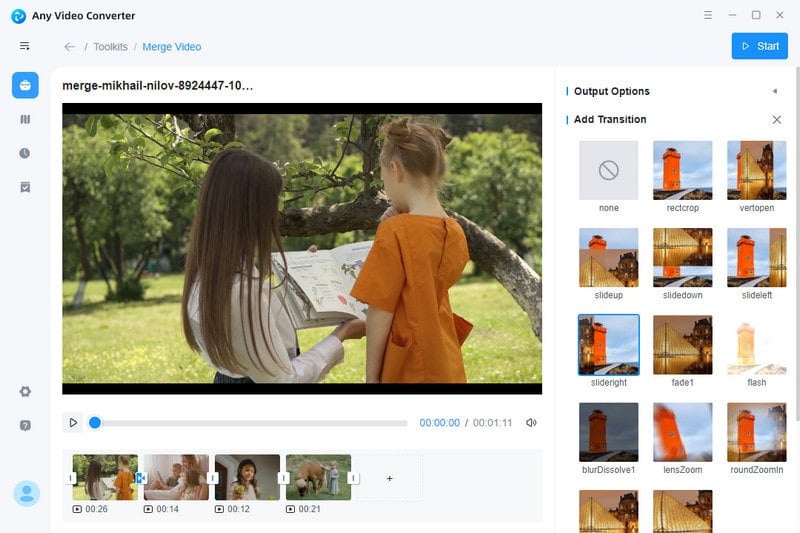The width and height of the screenshot is (800, 533).
Task: Click the playback progress slider handle
Action: coord(95,422)
